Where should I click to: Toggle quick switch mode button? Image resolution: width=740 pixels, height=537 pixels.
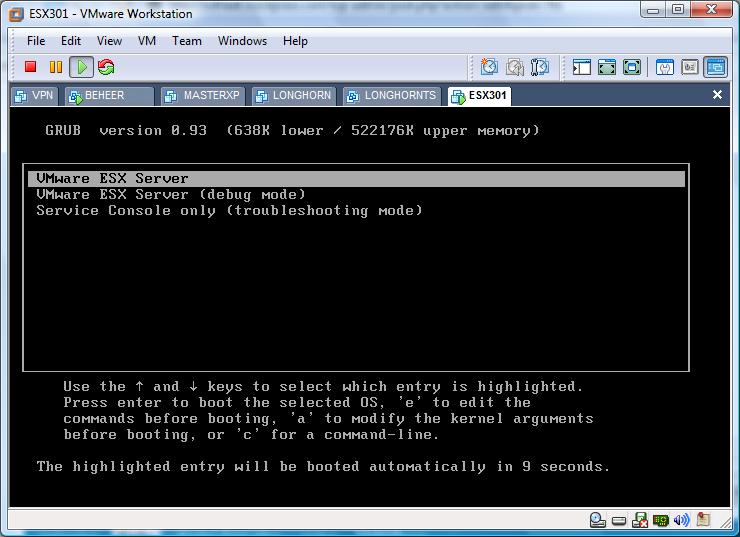point(632,67)
